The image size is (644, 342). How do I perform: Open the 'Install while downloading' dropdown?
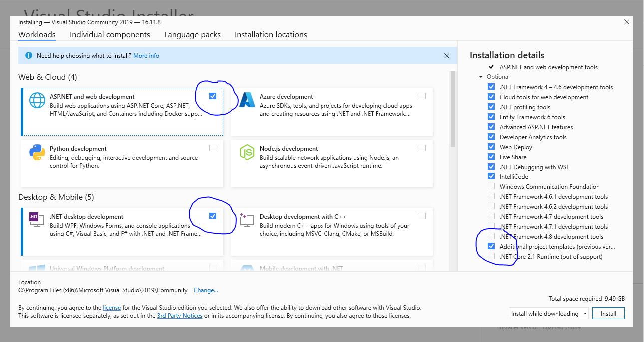click(x=548, y=314)
